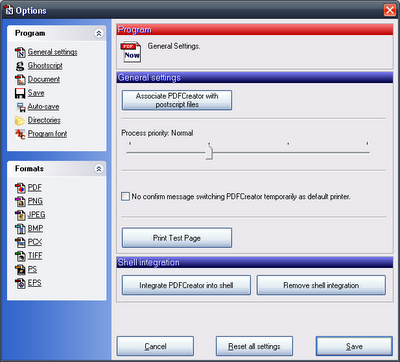The height and width of the screenshot is (362, 400).
Task: Click the PDF format icon
Action: 20,188
